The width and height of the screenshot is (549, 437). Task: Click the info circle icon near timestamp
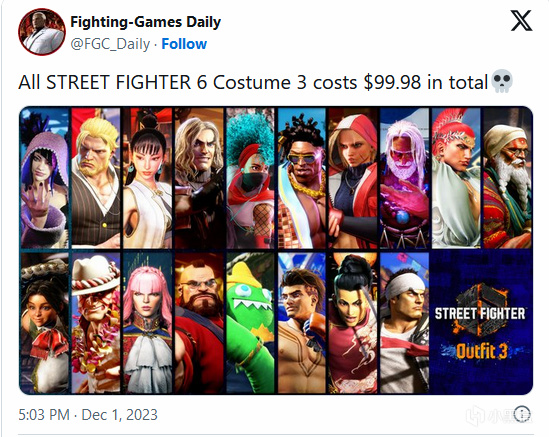pos(523,413)
